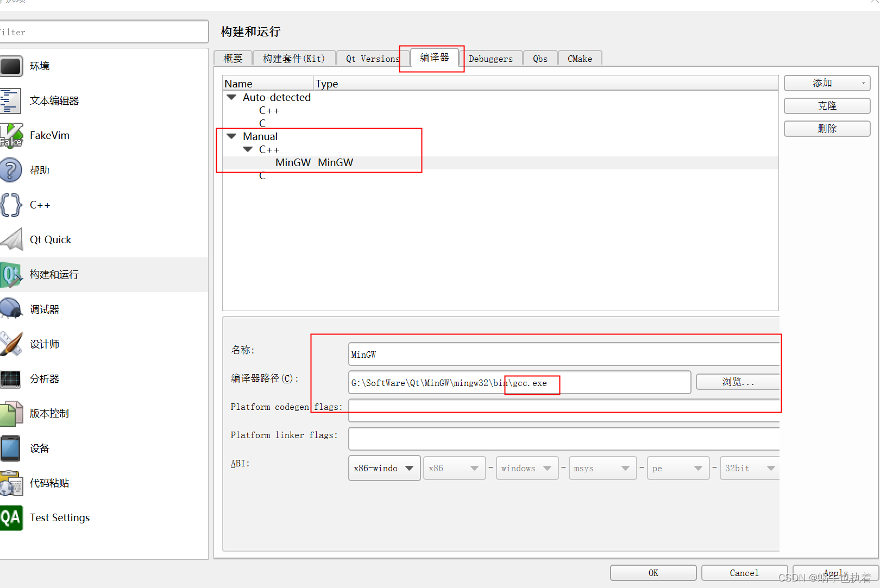Select the FakeVim icon
The height and width of the screenshot is (588, 880).
[11, 136]
